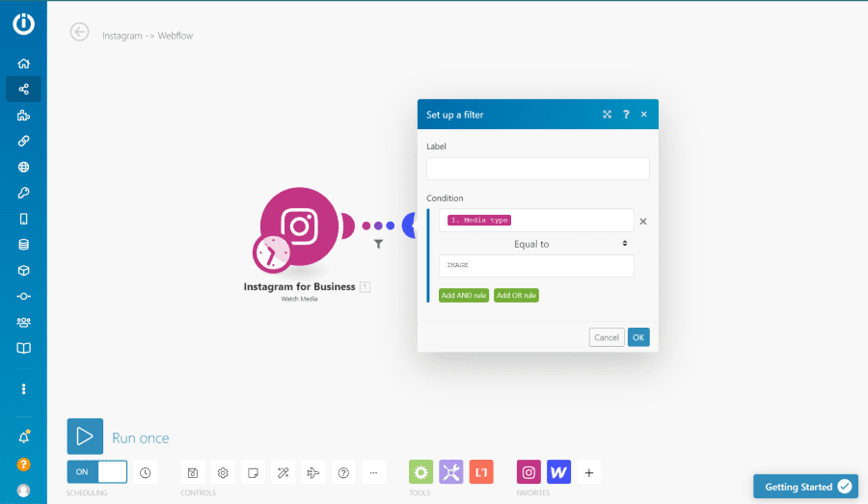Toggle the scheduling ON switch
This screenshot has height=504, width=868.
(96, 472)
